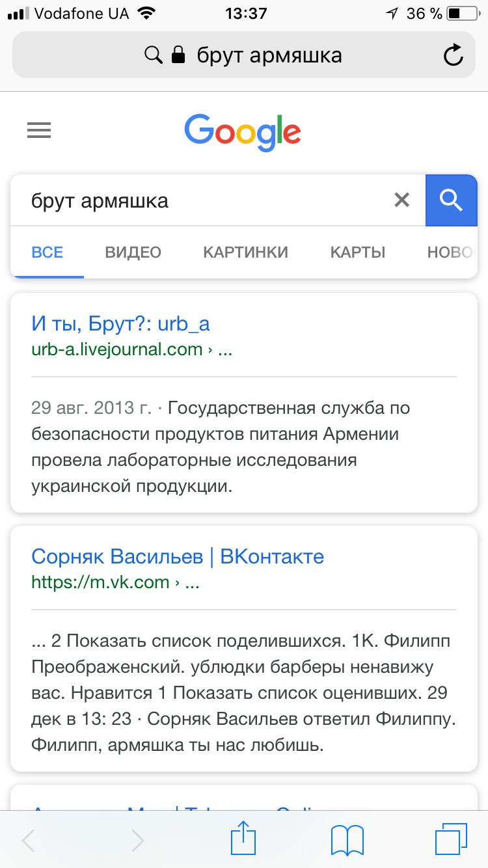
Task: Open "Сорняк Васильев | ВКонтакте" result
Action: point(178,556)
